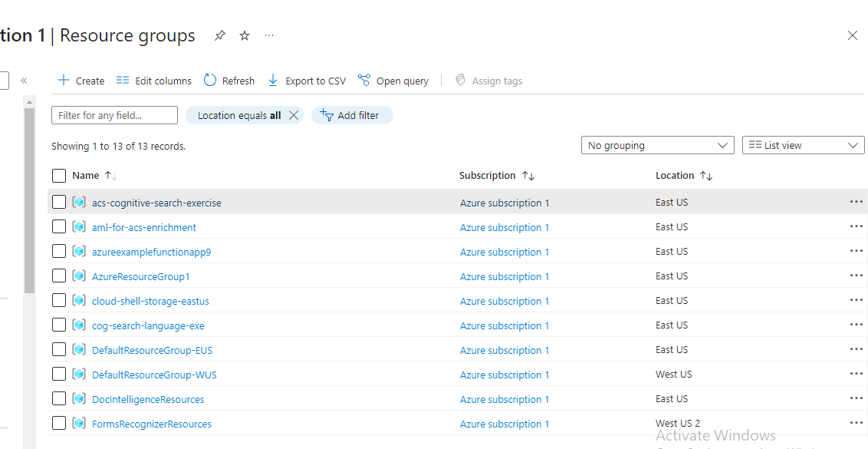The width and height of the screenshot is (868, 449).
Task: Open context menu for DocIntelligenceResources row
Action: click(x=856, y=398)
